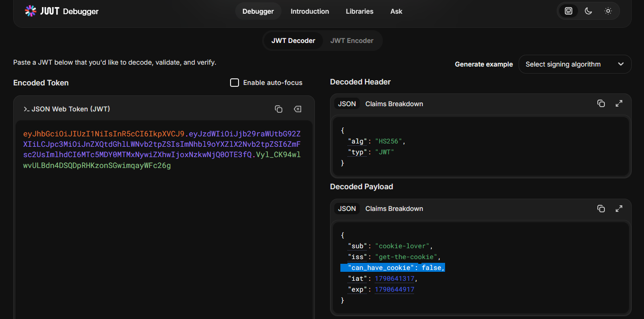Open the Libraries page
Image resolution: width=644 pixels, height=319 pixels.
tap(360, 11)
